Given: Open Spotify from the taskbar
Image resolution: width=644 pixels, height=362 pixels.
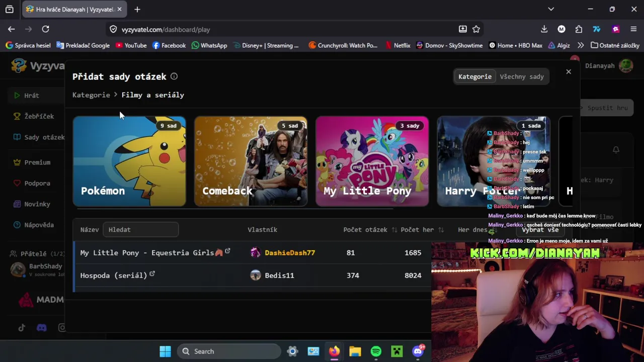Looking at the screenshot, I should click(x=376, y=351).
